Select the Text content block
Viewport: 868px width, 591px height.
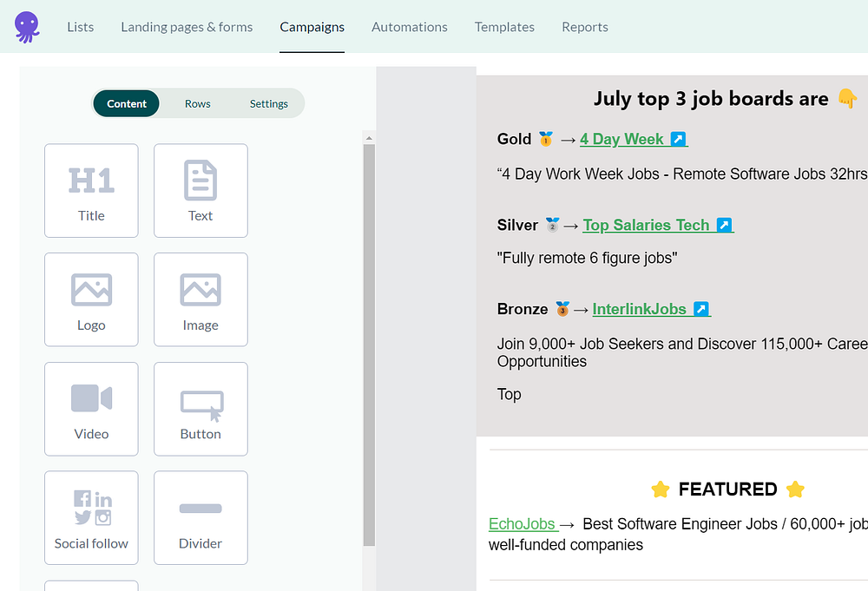click(x=201, y=190)
